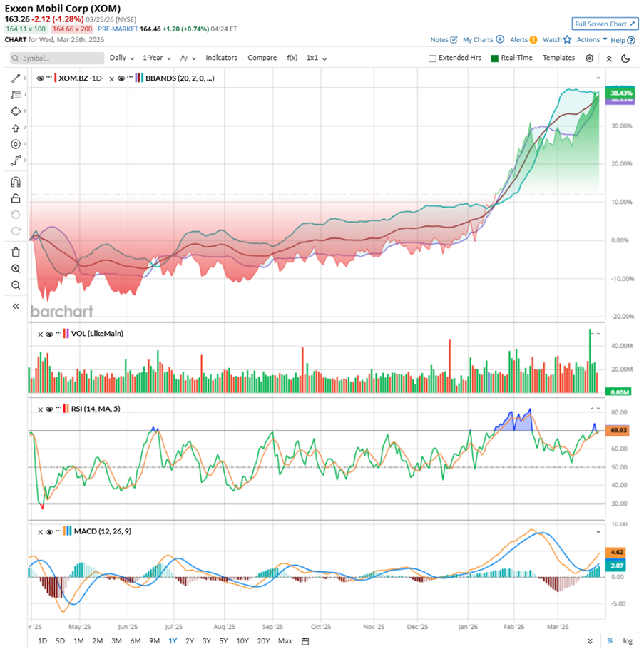Delete drawings with the trash icon
Screen dimensions: 644x654
(16, 252)
